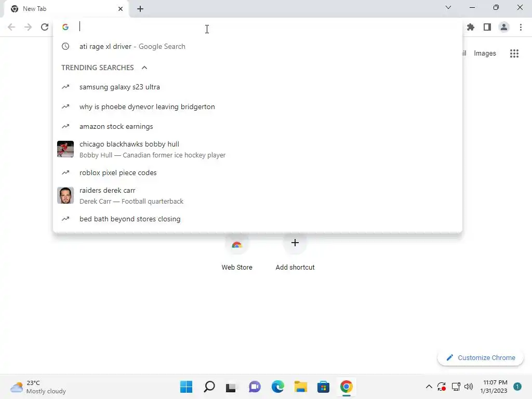Open Chrome's three-dot menu

[x=521, y=27]
